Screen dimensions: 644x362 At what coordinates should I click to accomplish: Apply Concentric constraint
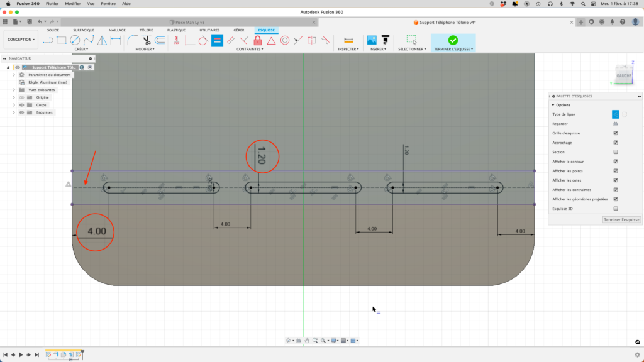(285, 40)
